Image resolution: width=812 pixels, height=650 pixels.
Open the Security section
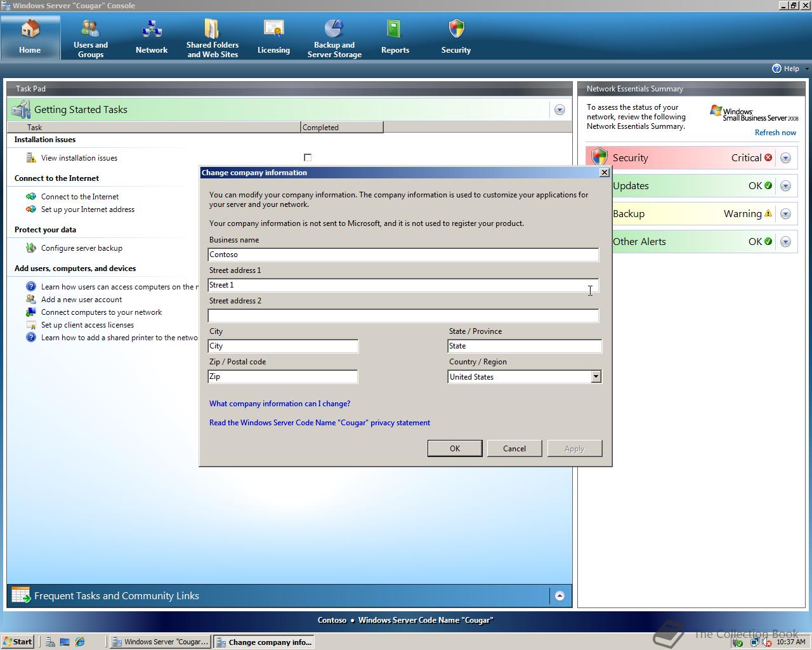tap(456, 37)
